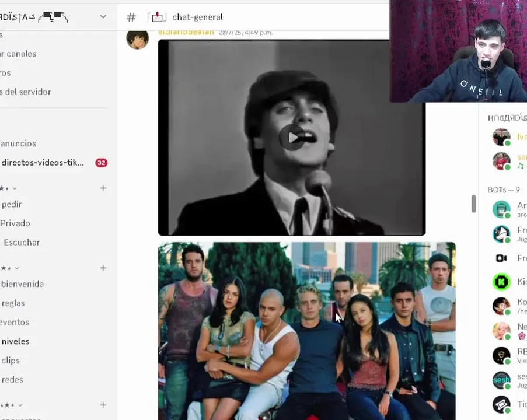Viewport: 527px width, 420px height.
Task: Open directos-videos-tik channel
Action: point(43,163)
